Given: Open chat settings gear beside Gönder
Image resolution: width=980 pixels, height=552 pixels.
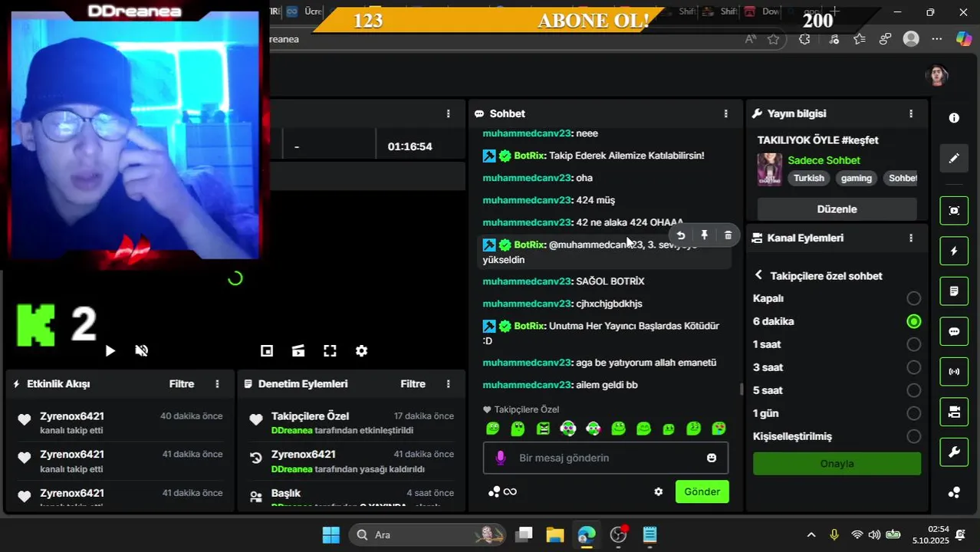Looking at the screenshot, I should point(658,491).
